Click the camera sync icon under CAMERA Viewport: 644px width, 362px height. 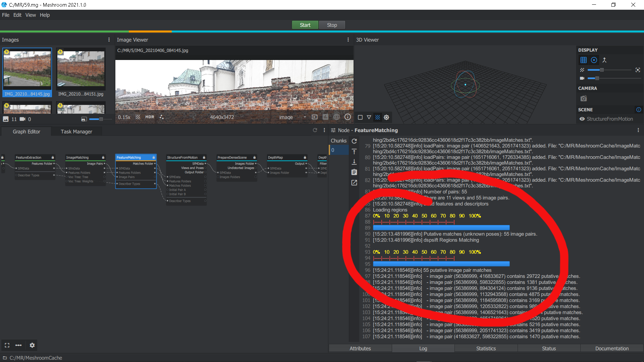point(584,99)
